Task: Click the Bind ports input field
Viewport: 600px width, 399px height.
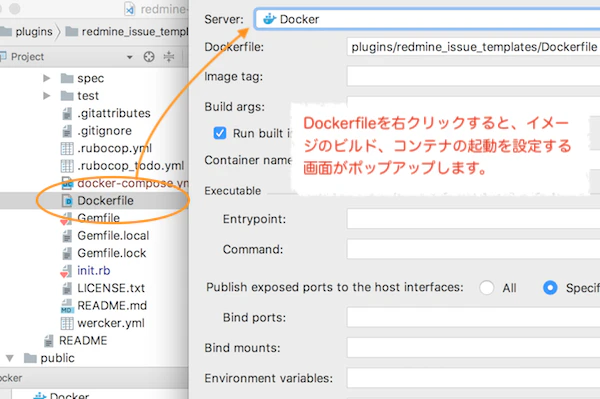Action: pos(473,317)
